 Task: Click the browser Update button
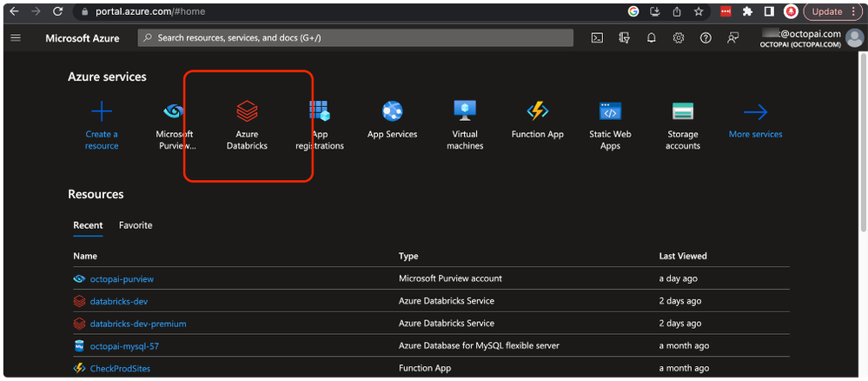tap(826, 11)
